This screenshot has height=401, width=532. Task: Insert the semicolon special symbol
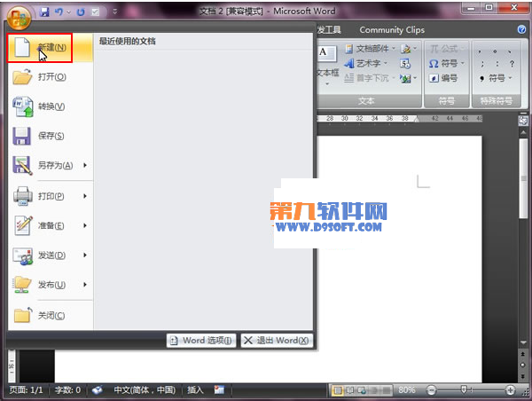(482, 64)
